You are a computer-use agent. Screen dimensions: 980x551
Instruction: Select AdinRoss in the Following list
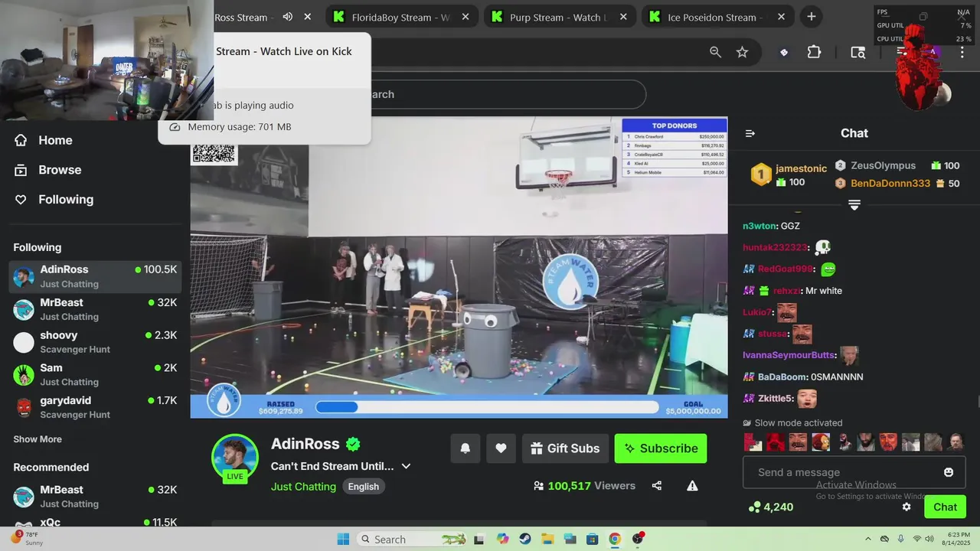[95, 276]
